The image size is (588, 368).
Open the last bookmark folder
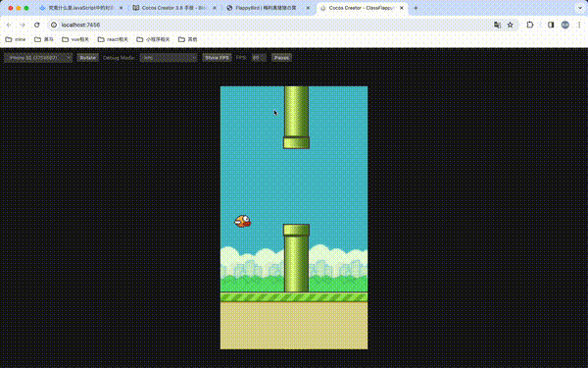click(187, 39)
